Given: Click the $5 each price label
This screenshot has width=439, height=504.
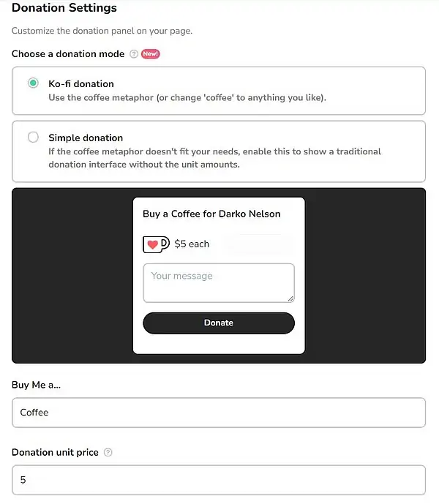Looking at the screenshot, I should point(192,244).
